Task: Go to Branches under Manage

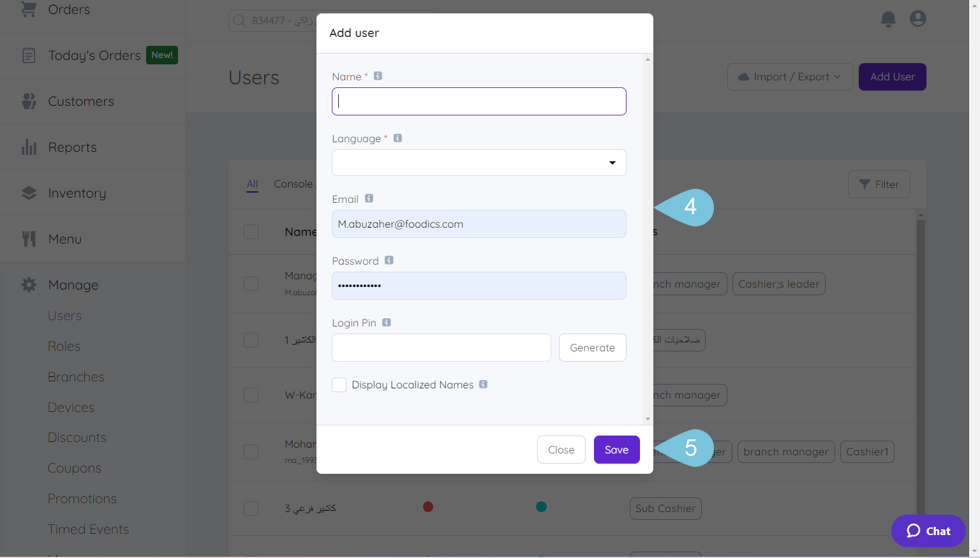Action: 76,377
